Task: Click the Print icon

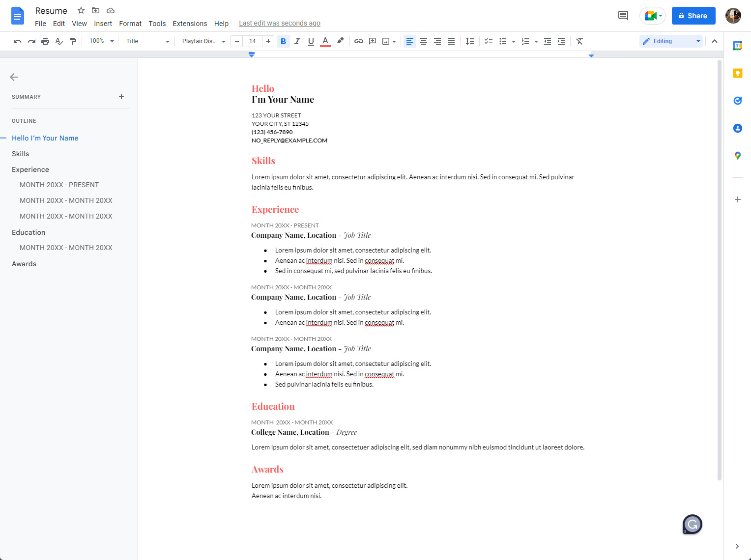Action: pyautogui.click(x=45, y=41)
